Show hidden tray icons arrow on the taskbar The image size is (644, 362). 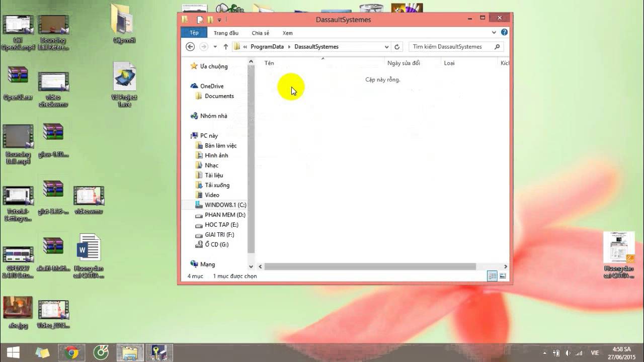pyautogui.click(x=545, y=353)
